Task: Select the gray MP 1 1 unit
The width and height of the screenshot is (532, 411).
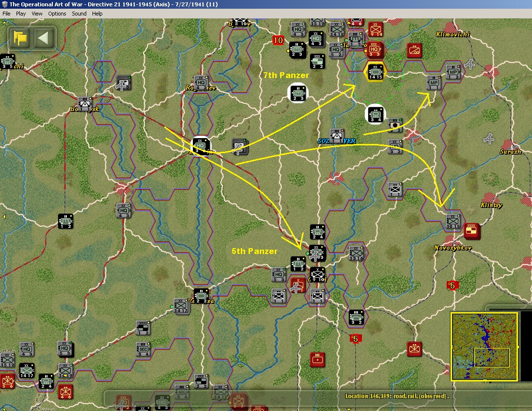Action: pos(434,83)
